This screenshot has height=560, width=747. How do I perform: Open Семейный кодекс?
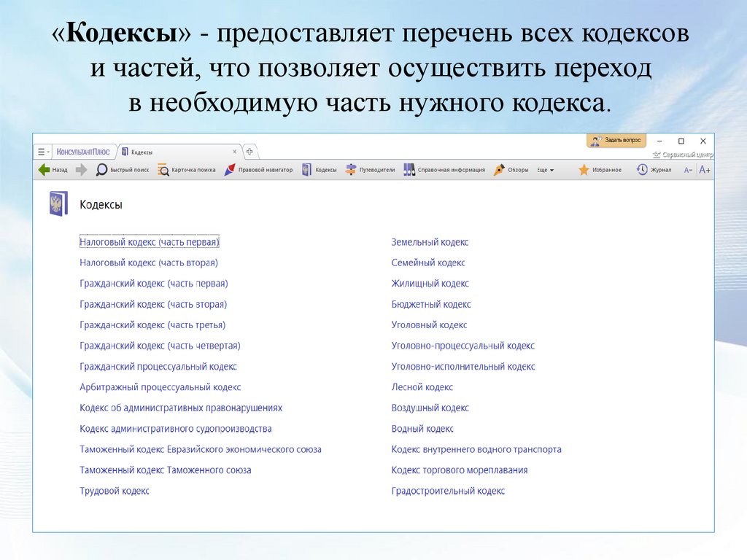(427, 262)
